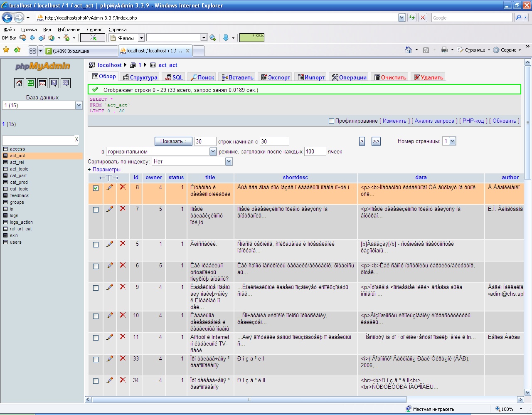
Task: Expand the + Параметры options section
Action: (104, 170)
